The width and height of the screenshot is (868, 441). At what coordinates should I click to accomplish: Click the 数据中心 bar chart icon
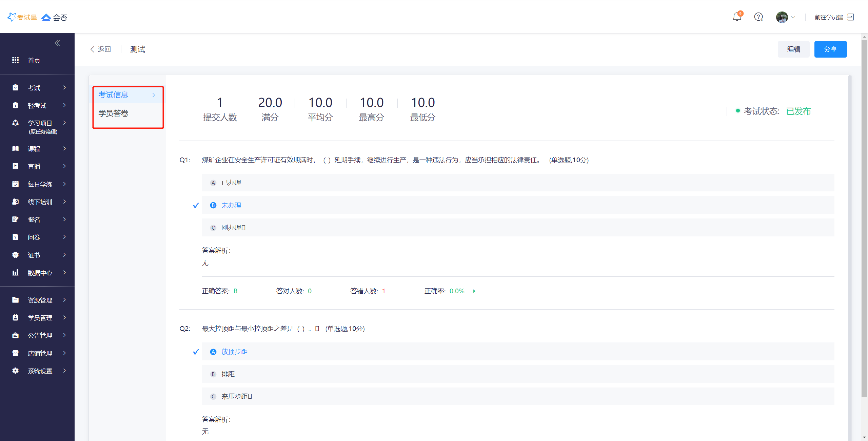pos(15,273)
